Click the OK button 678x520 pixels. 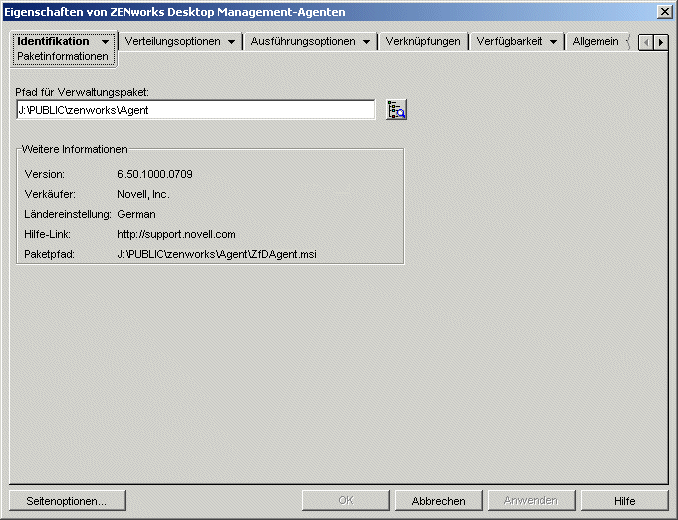345,501
